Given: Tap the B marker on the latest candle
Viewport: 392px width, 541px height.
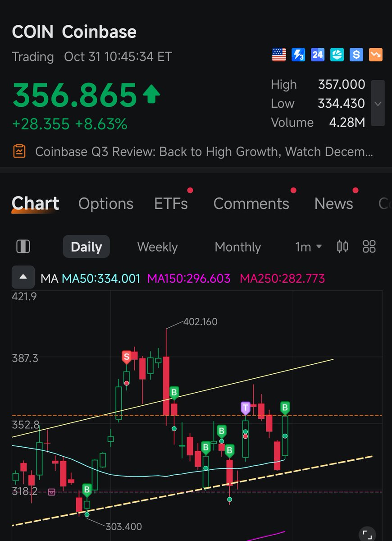Looking at the screenshot, I should point(285,408).
